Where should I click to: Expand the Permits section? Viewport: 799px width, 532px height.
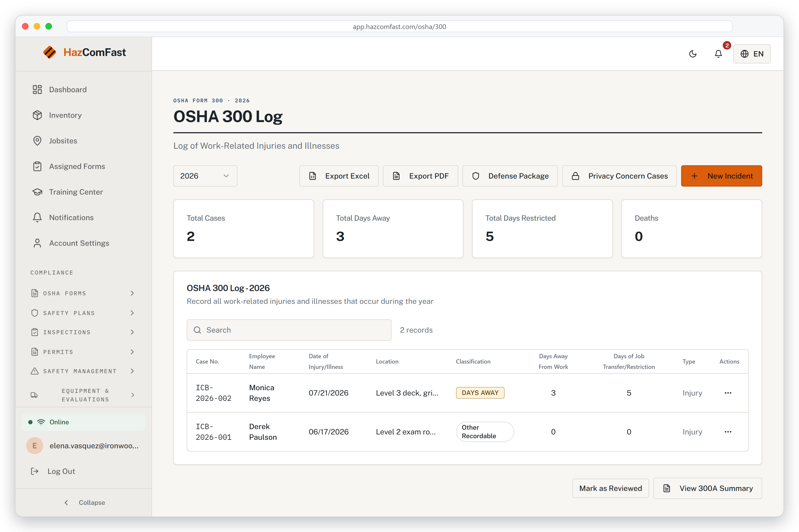click(83, 352)
